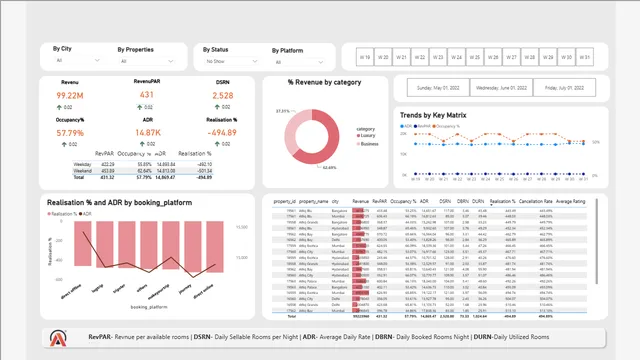Click the 99.22M Revenu value
Image resolution: width=640 pixels, height=360 pixels.
70,96
